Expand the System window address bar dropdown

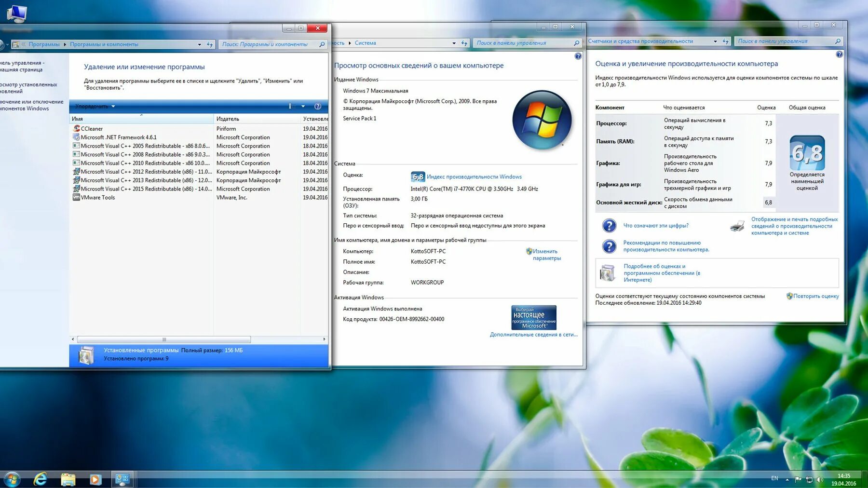point(454,43)
